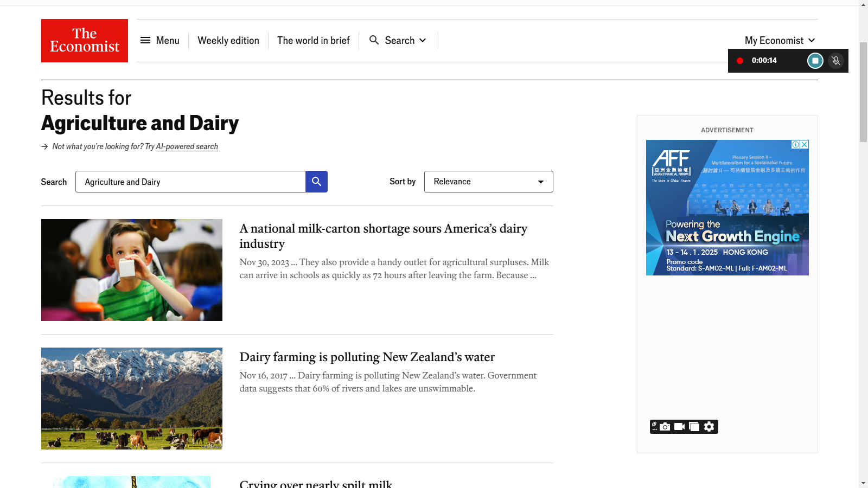The height and width of the screenshot is (488, 868).
Task: Open the hamburger Menu
Action: click(x=159, y=41)
